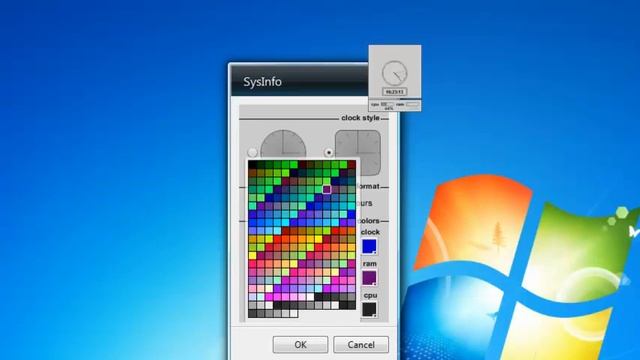Open the blue clock color swatch
Image resolution: width=640 pixels, height=360 pixels.
tap(369, 247)
